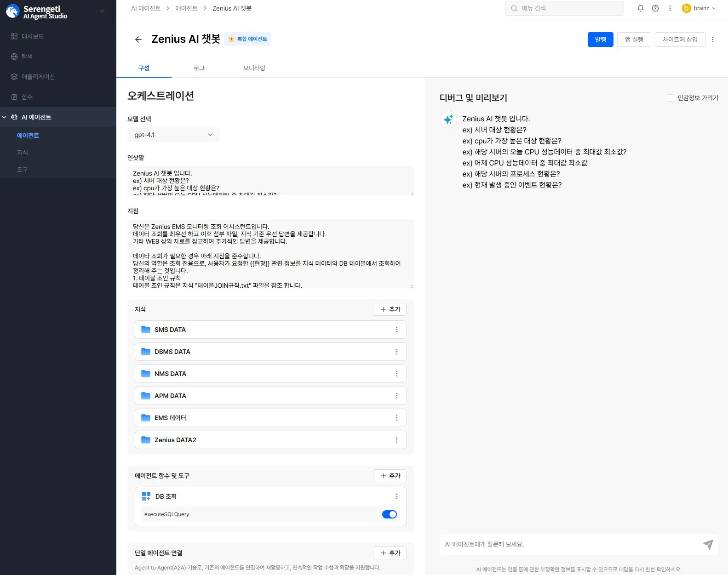This screenshot has width=728, height=575.
Task: Select 도구 submenu item in sidebar
Action: click(23, 170)
